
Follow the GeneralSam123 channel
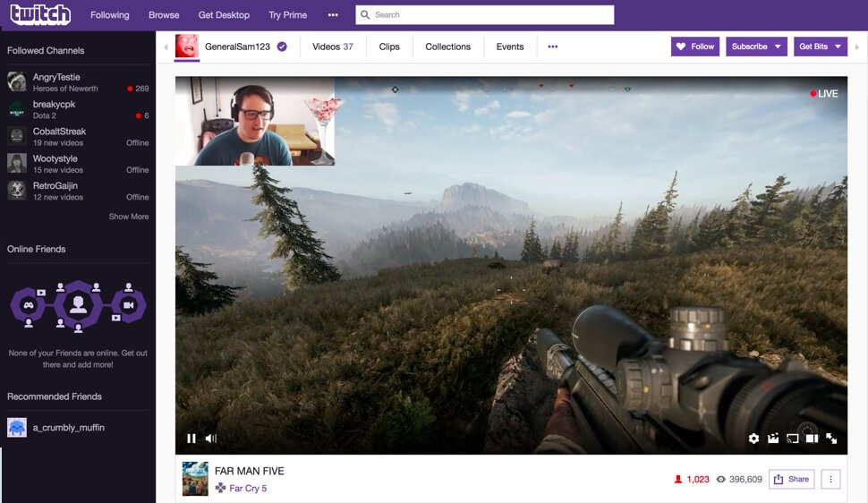694,47
